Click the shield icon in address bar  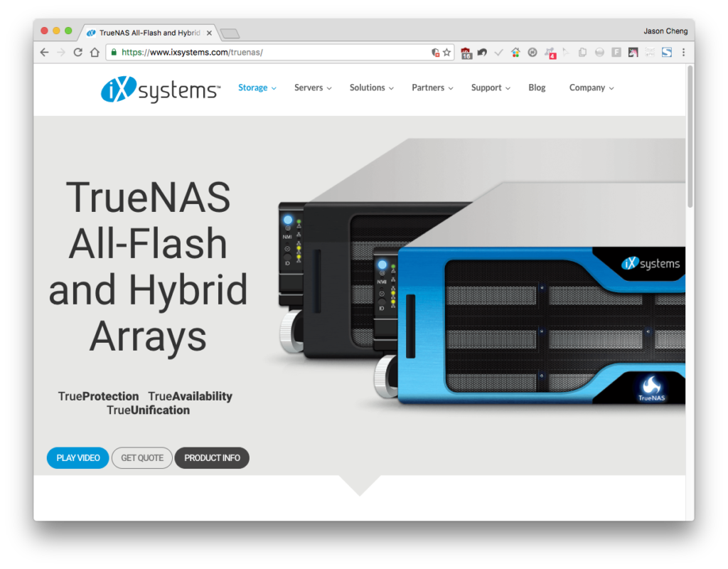[x=436, y=53]
